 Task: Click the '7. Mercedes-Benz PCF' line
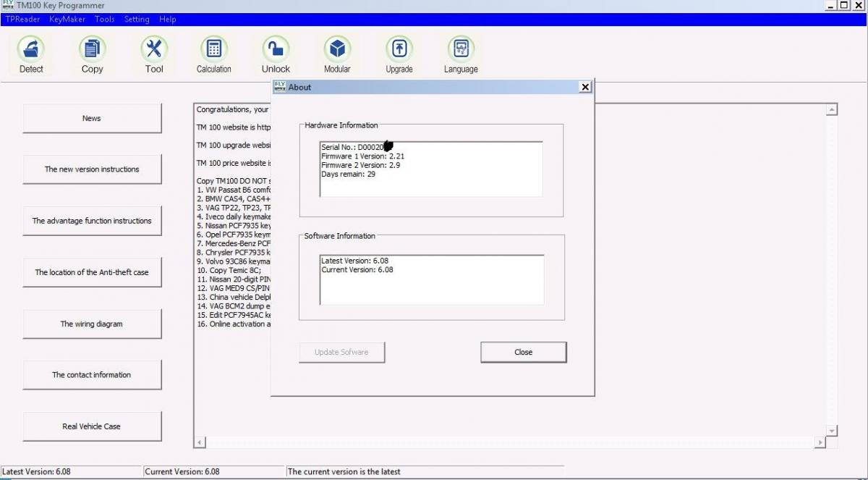[x=234, y=243]
